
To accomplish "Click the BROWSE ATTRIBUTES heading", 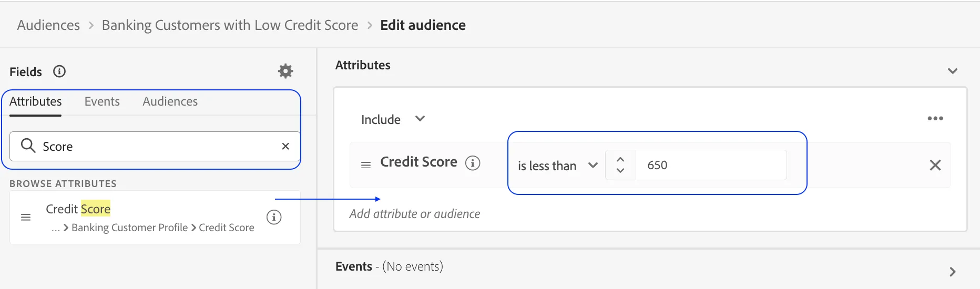I will coord(63,183).
